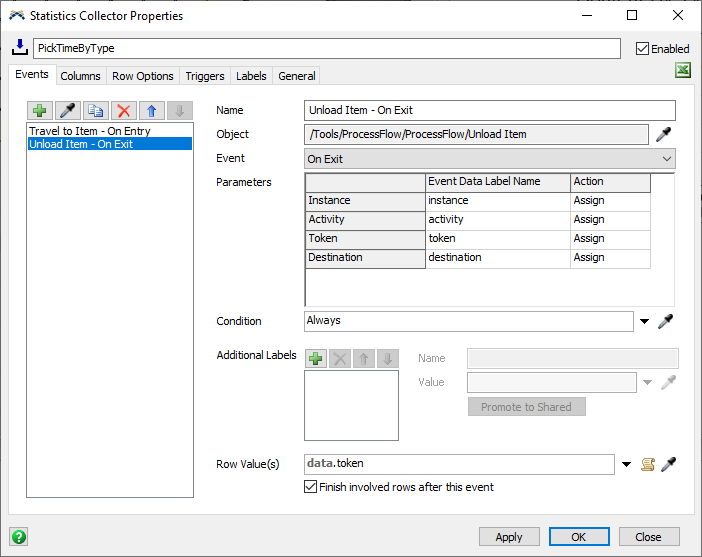Toggle the Enabled checkbox
This screenshot has height=557, width=702.
pyautogui.click(x=643, y=48)
